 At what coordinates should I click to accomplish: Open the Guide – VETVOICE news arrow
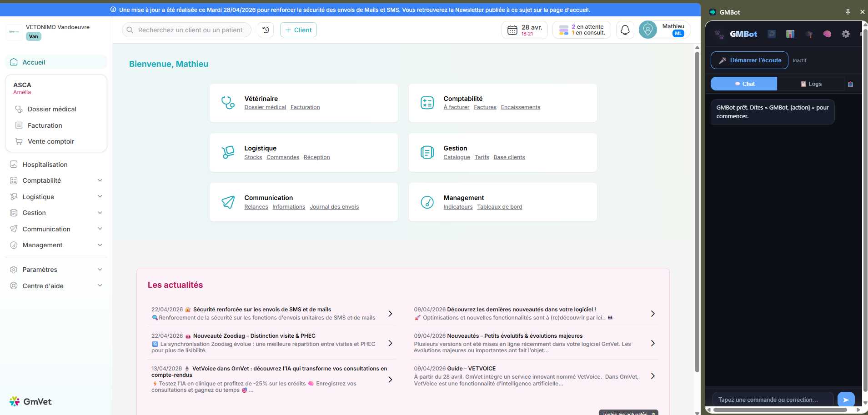[x=653, y=376]
